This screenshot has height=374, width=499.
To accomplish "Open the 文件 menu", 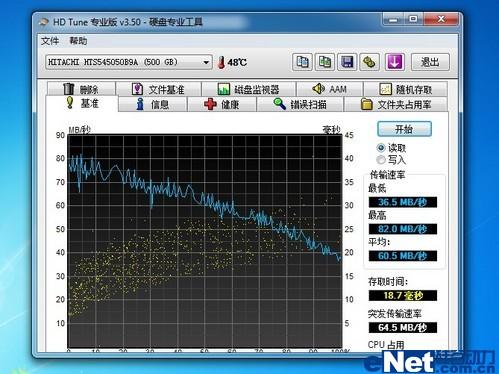I will (x=50, y=41).
